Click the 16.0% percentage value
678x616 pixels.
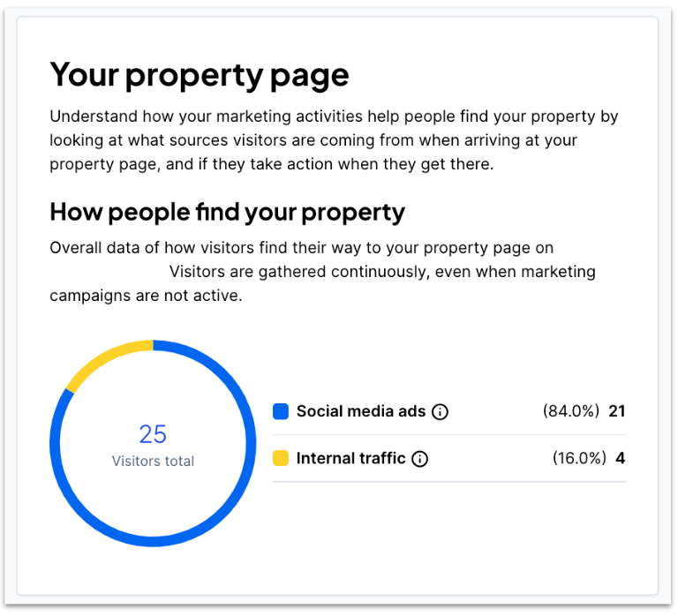[x=579, y=458]
